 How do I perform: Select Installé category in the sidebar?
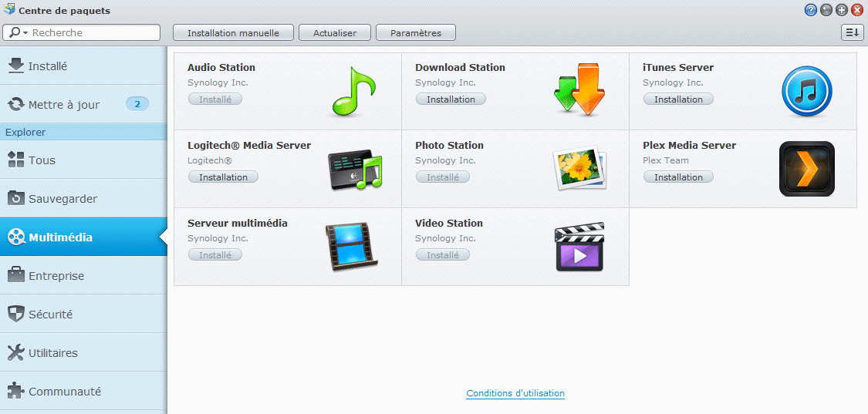pos(83,66)
